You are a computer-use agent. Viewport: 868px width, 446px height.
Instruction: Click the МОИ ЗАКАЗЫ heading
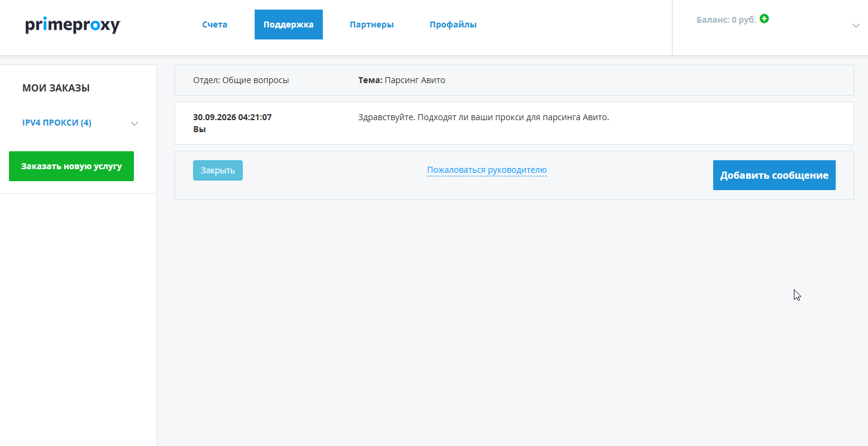pyautogui.click(x=56, y=88)
